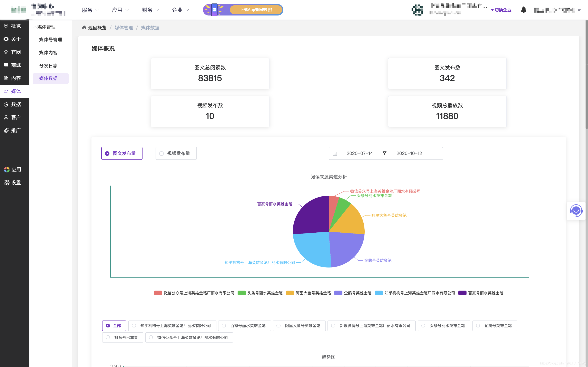The image size is (588, 367).
Task: Toggle the purple 百家号丽水英雄金笔 legend swatch
Action: [462, 293]
